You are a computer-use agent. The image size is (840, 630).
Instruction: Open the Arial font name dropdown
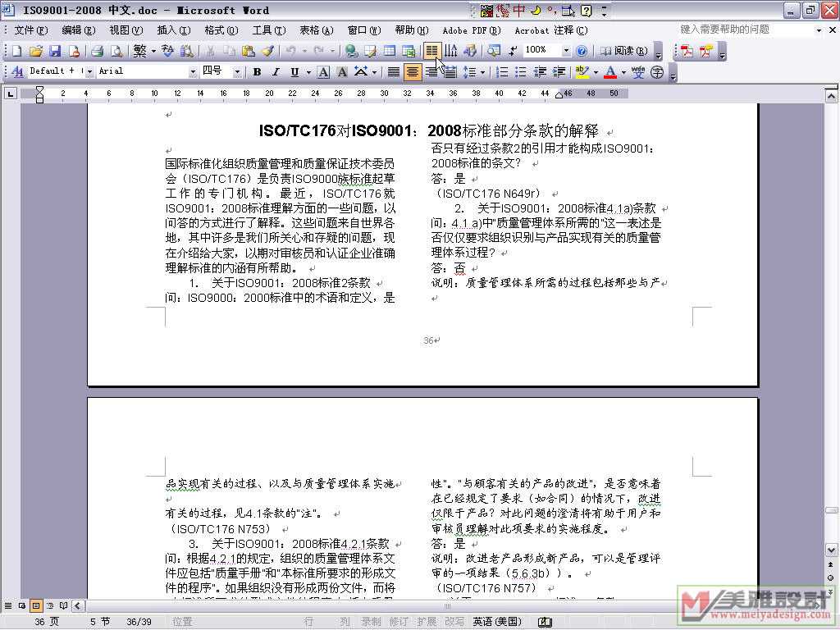[193, 71]
